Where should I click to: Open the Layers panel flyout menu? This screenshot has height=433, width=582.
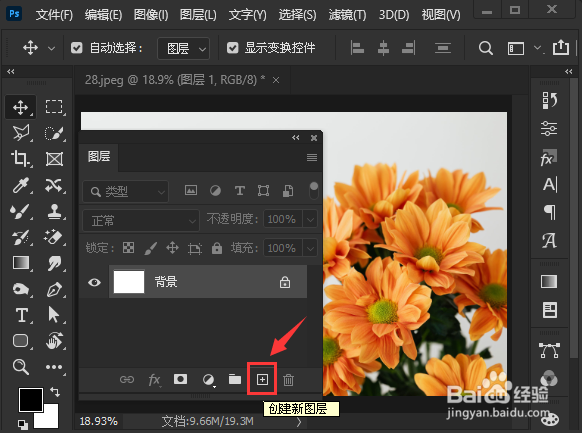pos(312,158)
